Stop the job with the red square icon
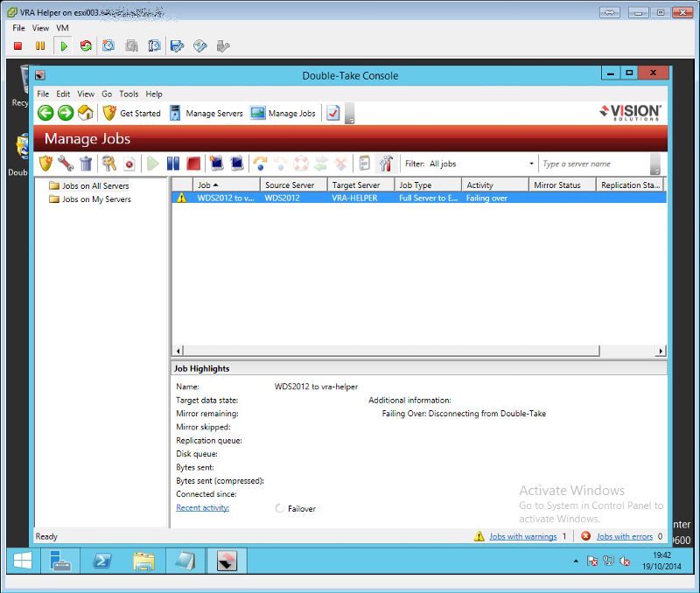 click(x=193, y=164)
